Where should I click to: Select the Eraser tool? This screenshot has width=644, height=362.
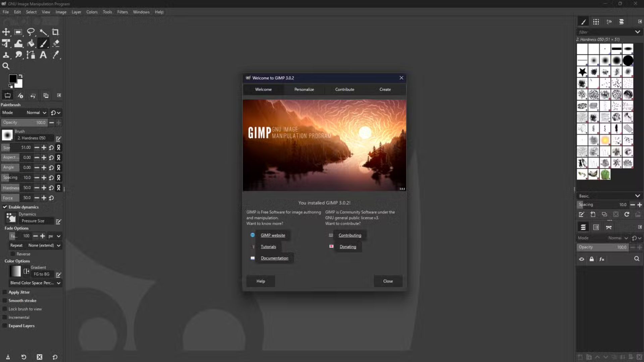pos(56,43)
